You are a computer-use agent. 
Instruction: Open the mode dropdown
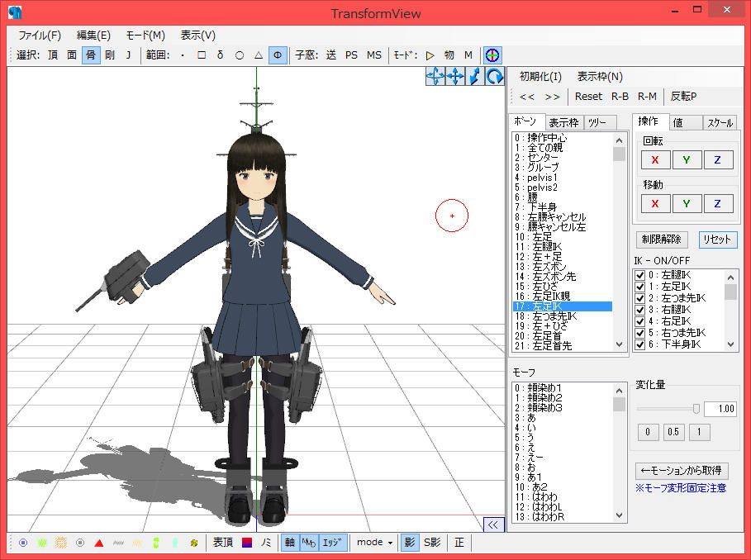(x=374, y=543)
